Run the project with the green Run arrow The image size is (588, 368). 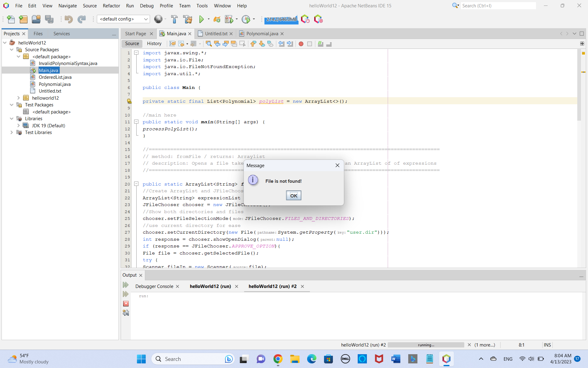pos(201,19)
